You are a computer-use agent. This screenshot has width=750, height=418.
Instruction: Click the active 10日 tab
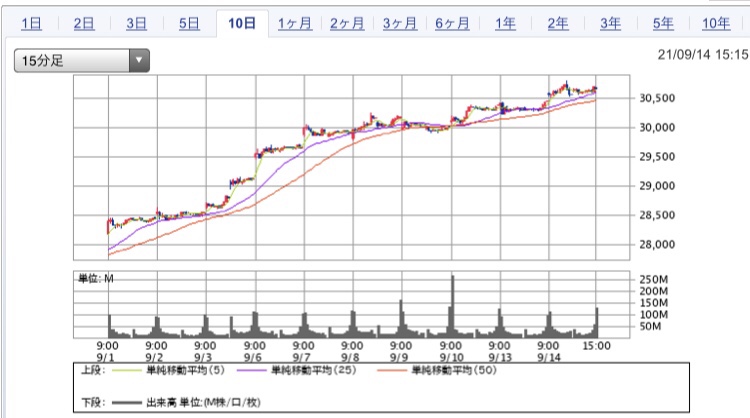click(x=242, y=23)
